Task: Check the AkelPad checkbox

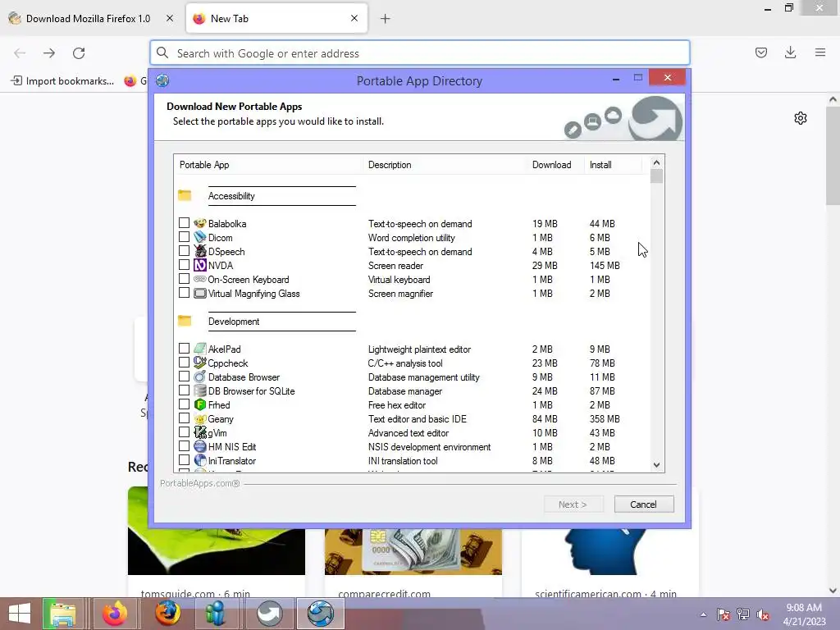Action: coord(184,348)
